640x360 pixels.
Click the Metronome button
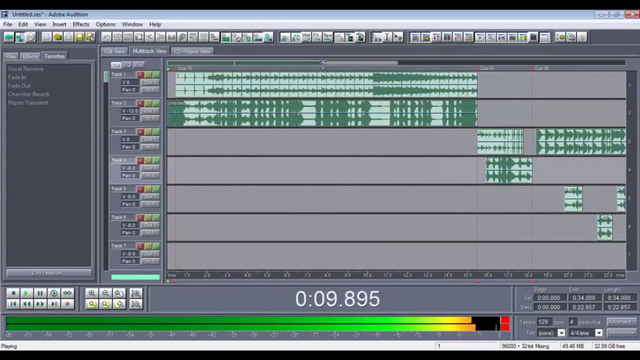pos(621,333)
